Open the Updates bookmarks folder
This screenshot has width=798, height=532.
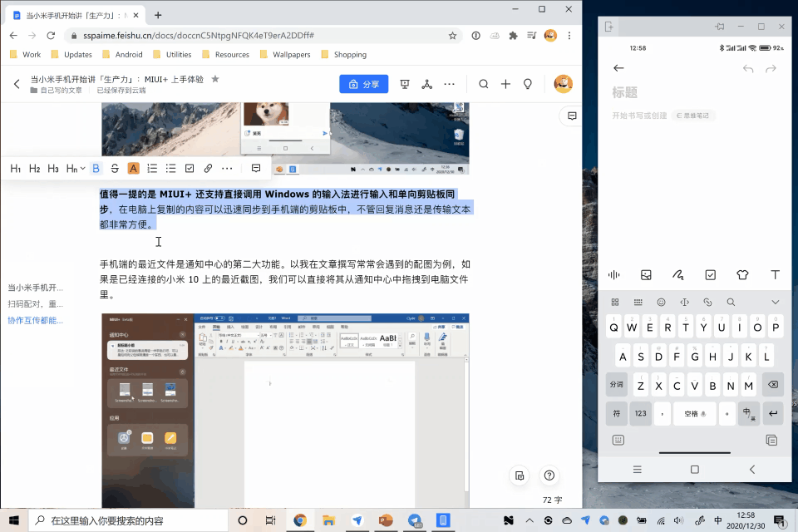[71, 55]
